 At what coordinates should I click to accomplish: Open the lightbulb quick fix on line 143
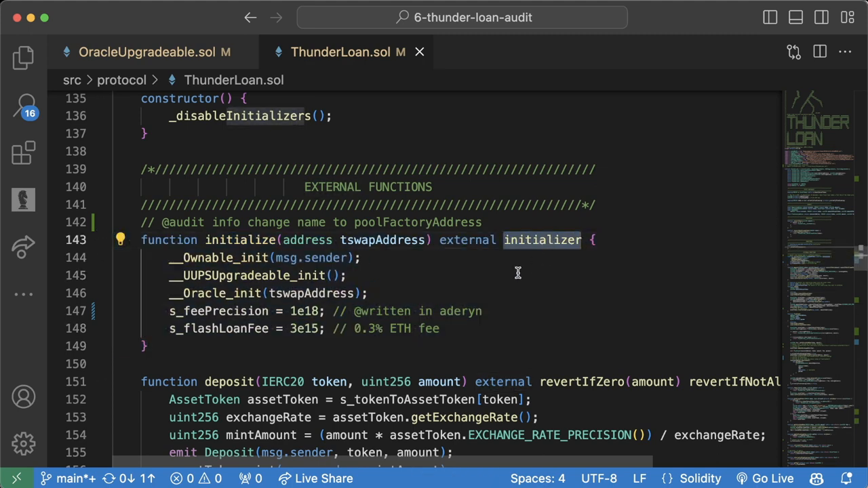click(x=120, y=239)
